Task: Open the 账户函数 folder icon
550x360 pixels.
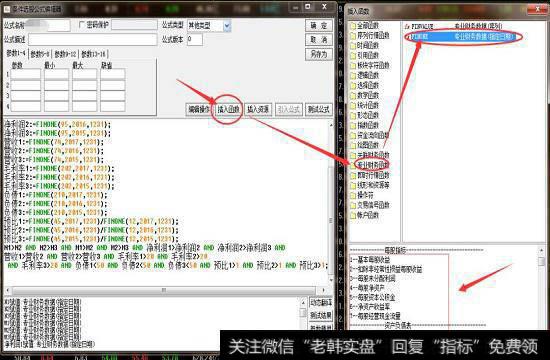Action: (x=353, y=215)
